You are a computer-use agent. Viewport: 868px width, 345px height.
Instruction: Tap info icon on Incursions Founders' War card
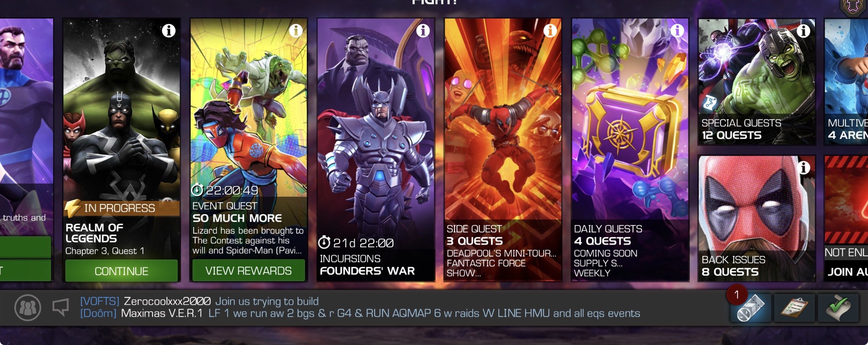pyautogui.click(x=423, y=31)
